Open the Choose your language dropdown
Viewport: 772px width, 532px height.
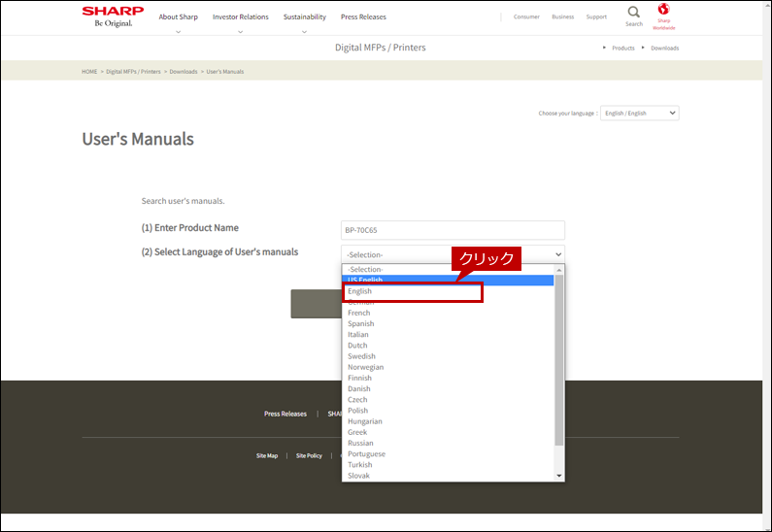click(x=640, y=114)
